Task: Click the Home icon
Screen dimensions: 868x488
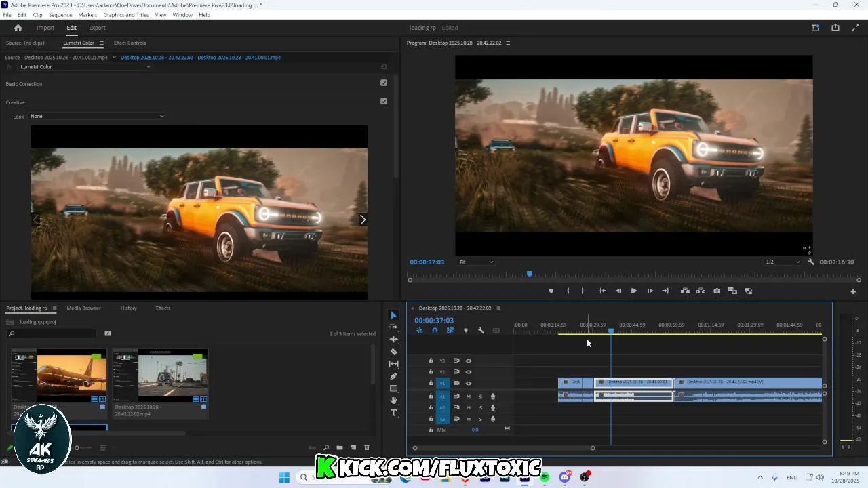Action: (18, 28)
